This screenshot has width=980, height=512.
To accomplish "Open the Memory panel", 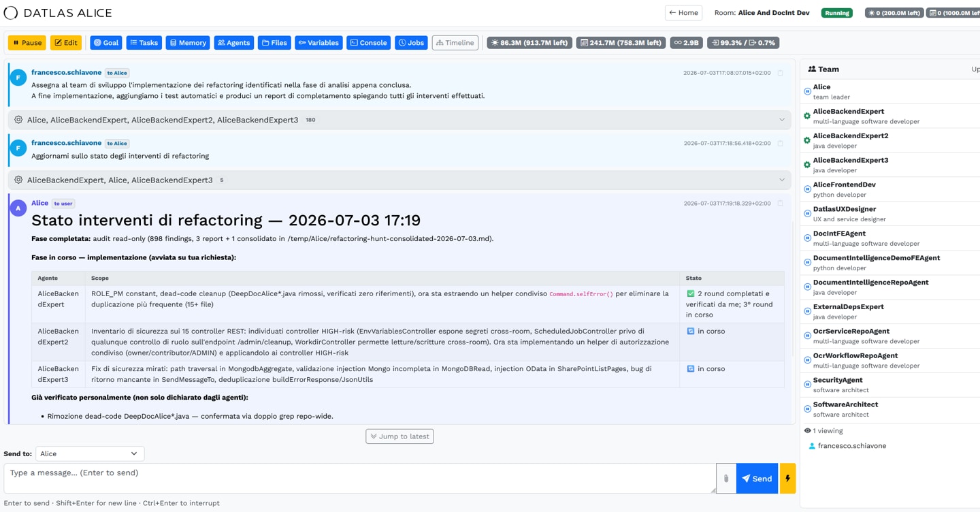I will click(x=187, y=43).
